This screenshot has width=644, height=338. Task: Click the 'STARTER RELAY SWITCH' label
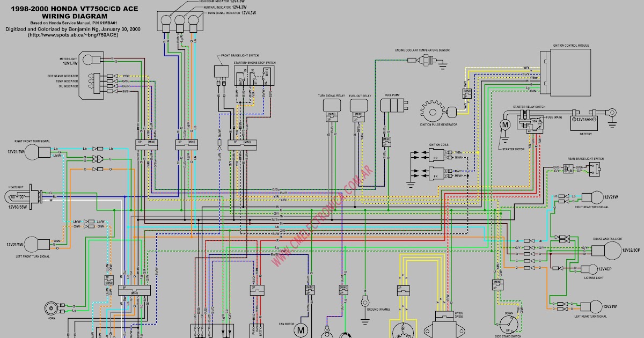(529, 107)
